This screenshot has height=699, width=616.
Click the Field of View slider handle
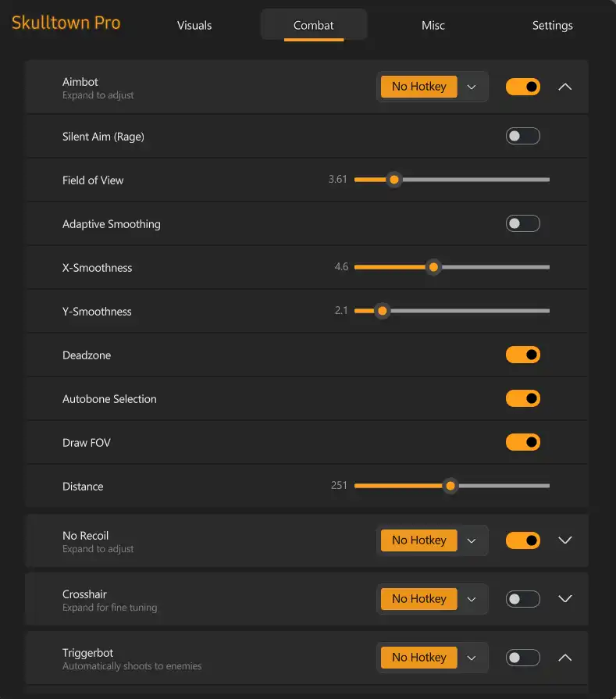pyautogui.click(x=394, y=180)
